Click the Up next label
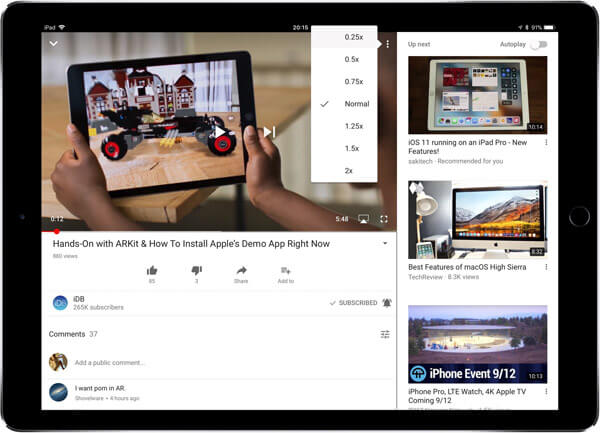Screen dimensions: 600x433 pos(419,44)
